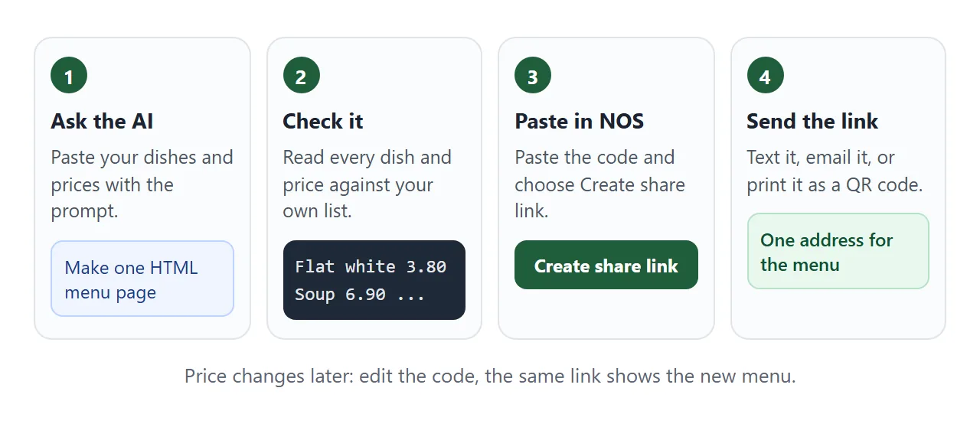Image resolution: width=980 pixels, height=427 pixels.
Task: Click the "Soup 6.90 ..." line in the code block
Action: click(360, 294)
